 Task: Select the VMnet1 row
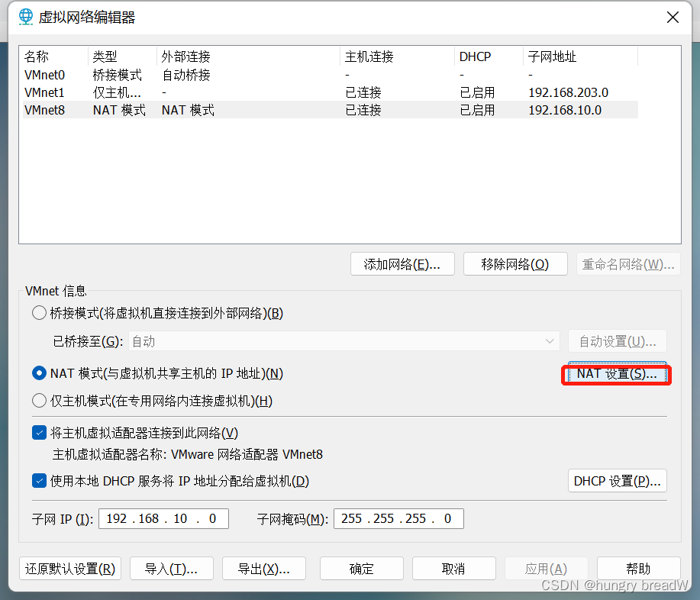[x=331, y=92]
